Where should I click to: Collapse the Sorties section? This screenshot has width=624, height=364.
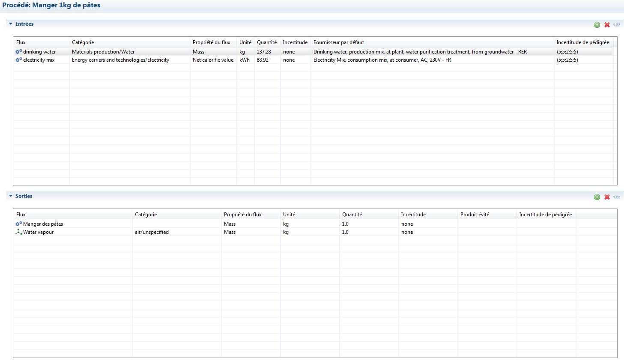(x=11, y=196)
